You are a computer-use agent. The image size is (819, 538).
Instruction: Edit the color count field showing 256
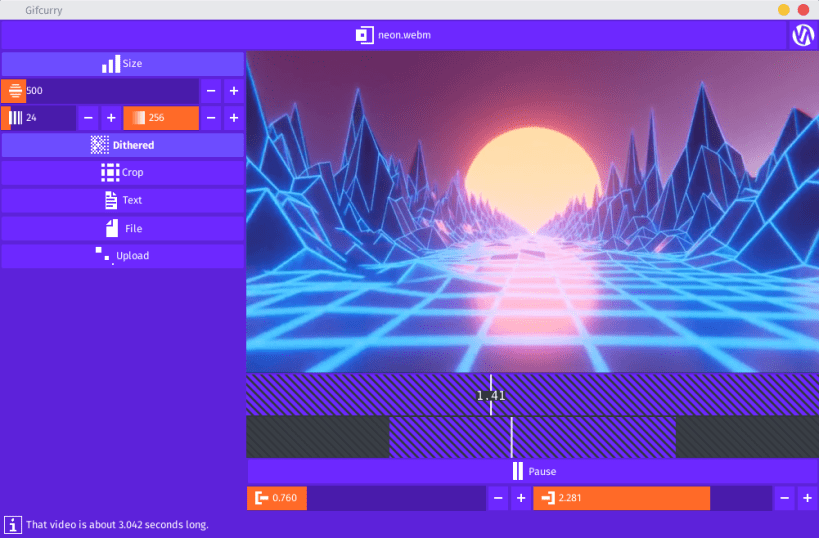click(x=161, y=118)
